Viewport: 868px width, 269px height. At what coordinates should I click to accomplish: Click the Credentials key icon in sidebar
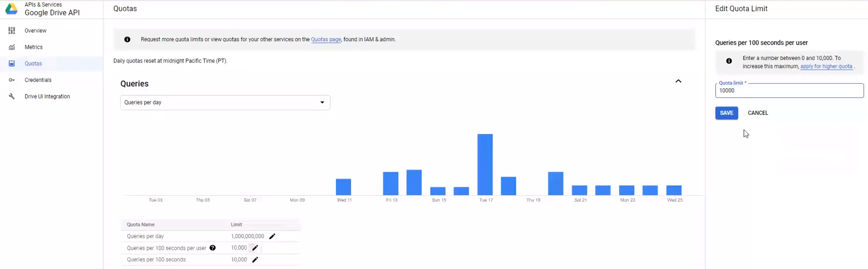click(x=12, y=80)
